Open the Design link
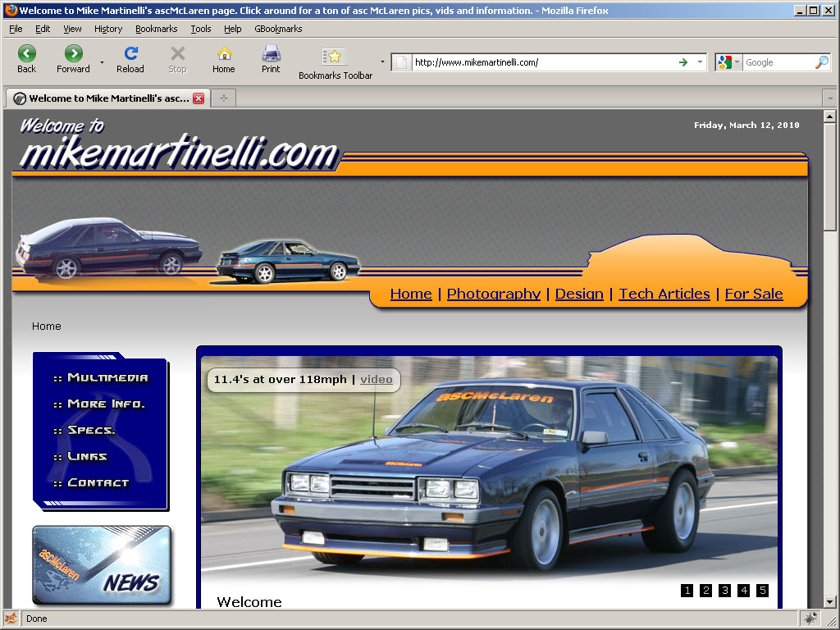This screenshot has width=840, height=630. click(x=579, y=294)
